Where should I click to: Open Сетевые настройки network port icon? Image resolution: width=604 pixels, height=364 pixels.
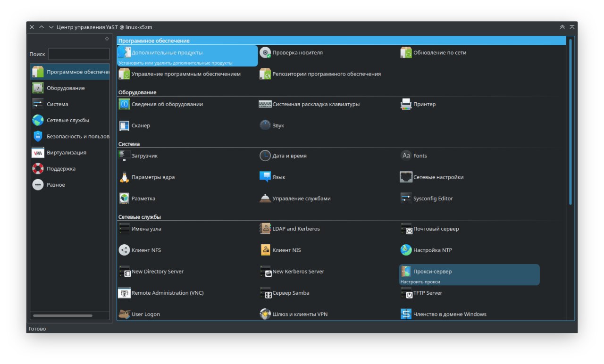click(406, 177)
